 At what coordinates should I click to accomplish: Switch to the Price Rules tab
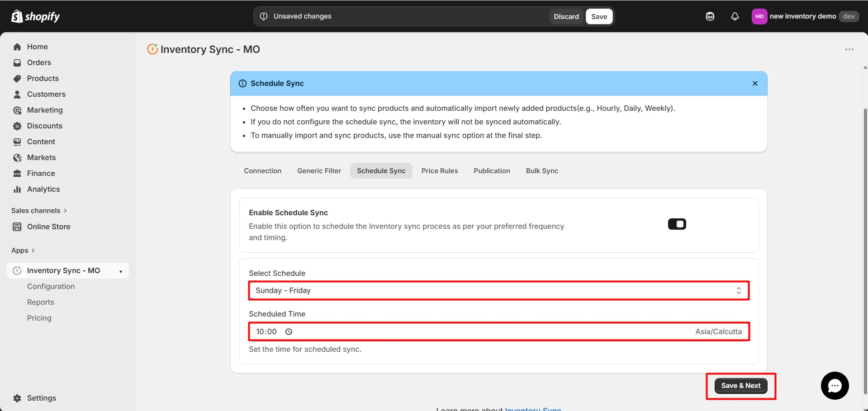coord(439,170)
